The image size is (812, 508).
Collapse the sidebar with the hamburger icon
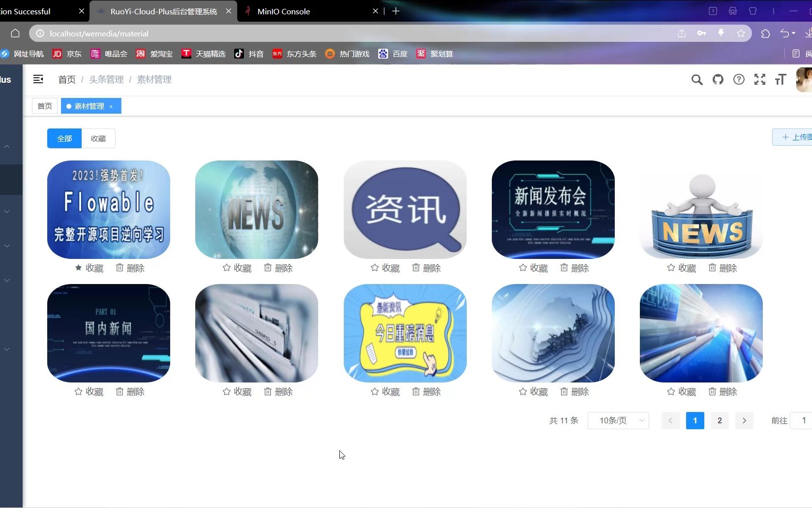38,79
